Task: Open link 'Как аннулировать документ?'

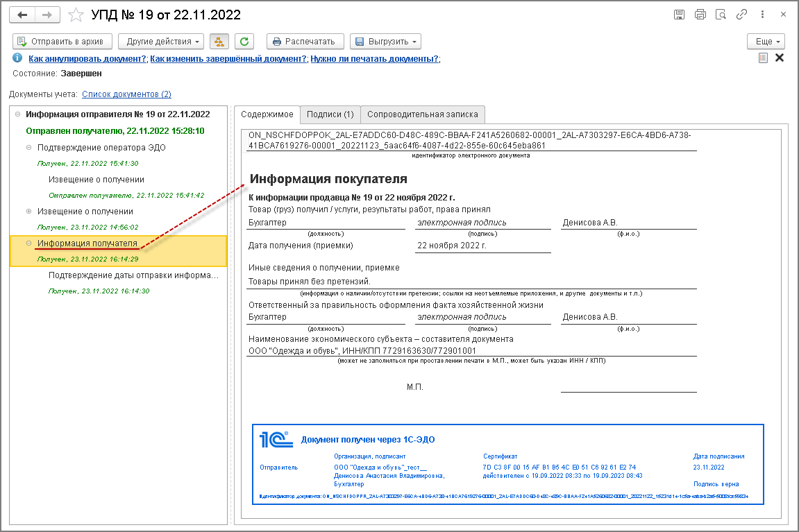Action: [x=87, y=59]
